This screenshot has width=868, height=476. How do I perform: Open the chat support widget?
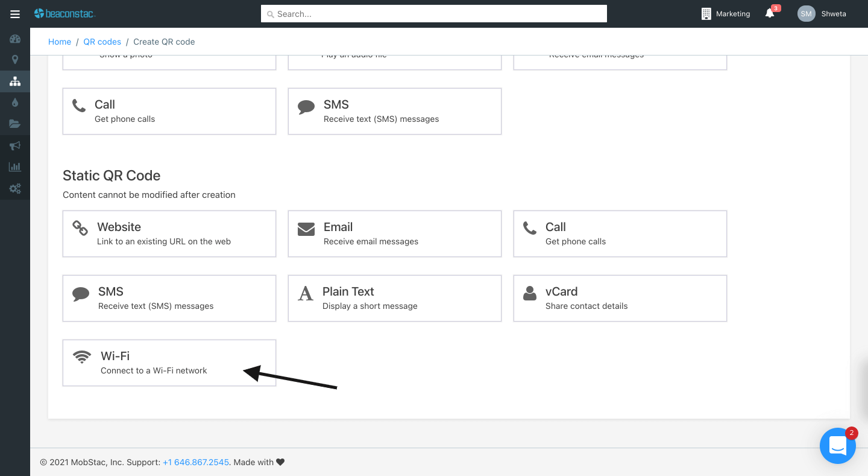837,446
